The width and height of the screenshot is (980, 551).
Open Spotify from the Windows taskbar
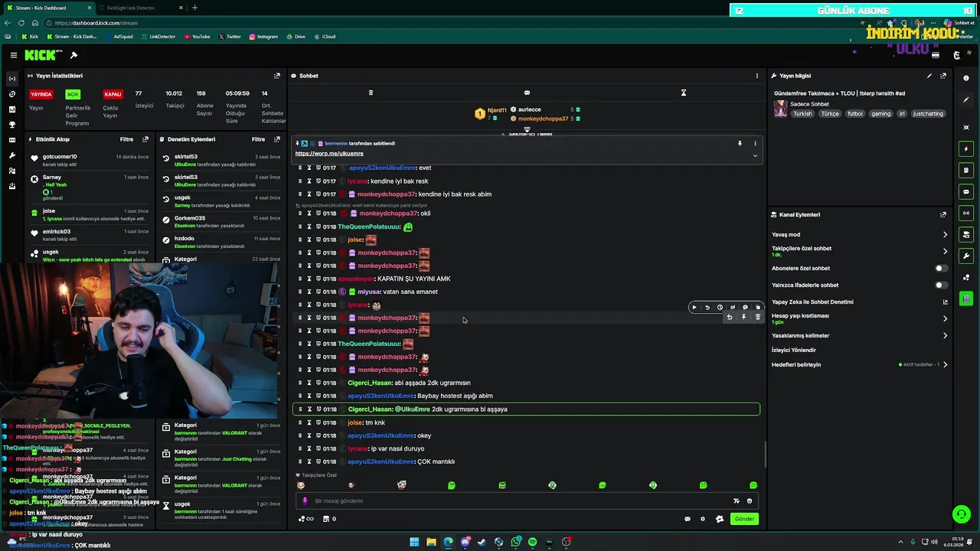(x=532, y=542)
